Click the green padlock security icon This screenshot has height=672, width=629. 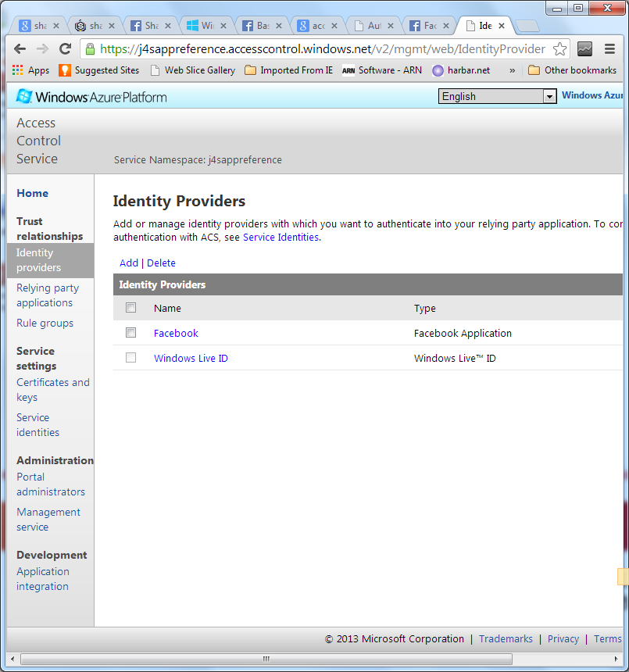click(x=90, y=49)
